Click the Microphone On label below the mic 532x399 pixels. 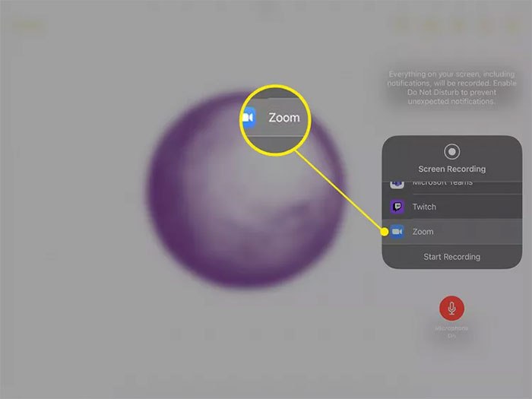pos(451,332)
